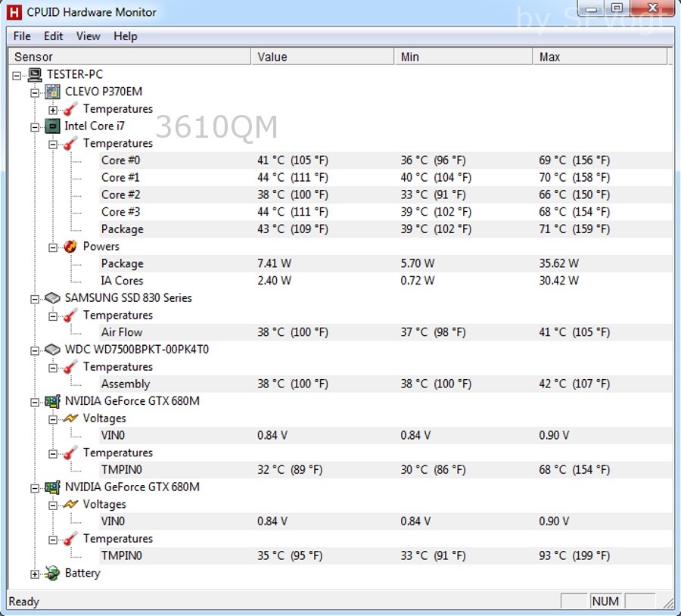Screen dimensions: 681x616
Task: Click the Intel Core i7 processor icon
Action: point(52,126)
